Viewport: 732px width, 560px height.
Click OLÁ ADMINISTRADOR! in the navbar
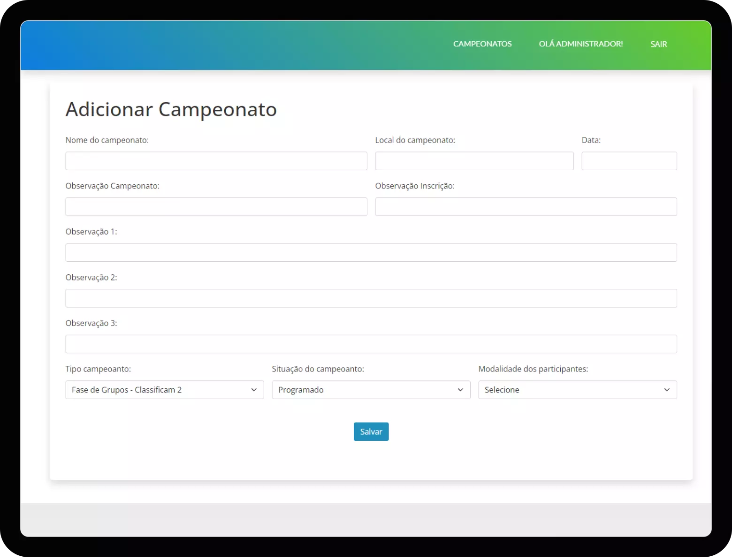(581, 44)
